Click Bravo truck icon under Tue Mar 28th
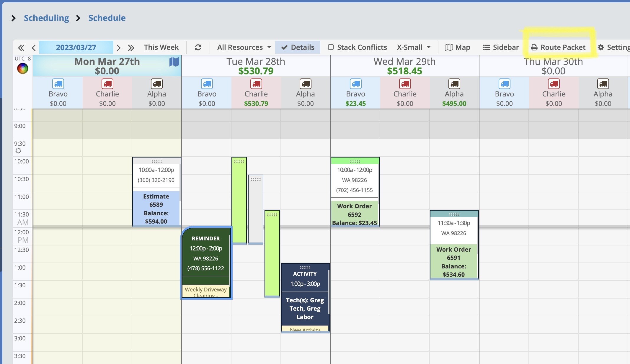This screenshot has width=630, height=364. point(207,84)
